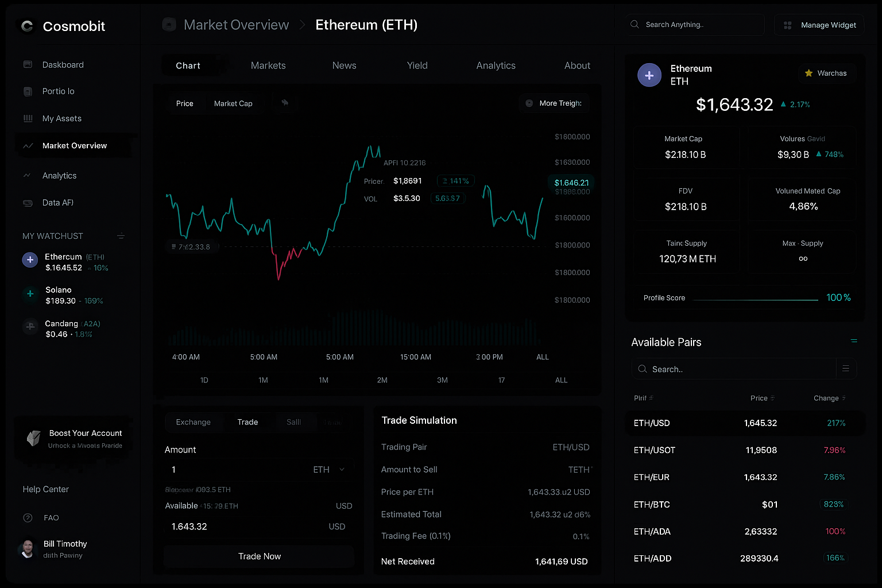Click the My Assets sidebar icon
The height and width of the screenshot is (588, 882).
click(x=28, y=118)
